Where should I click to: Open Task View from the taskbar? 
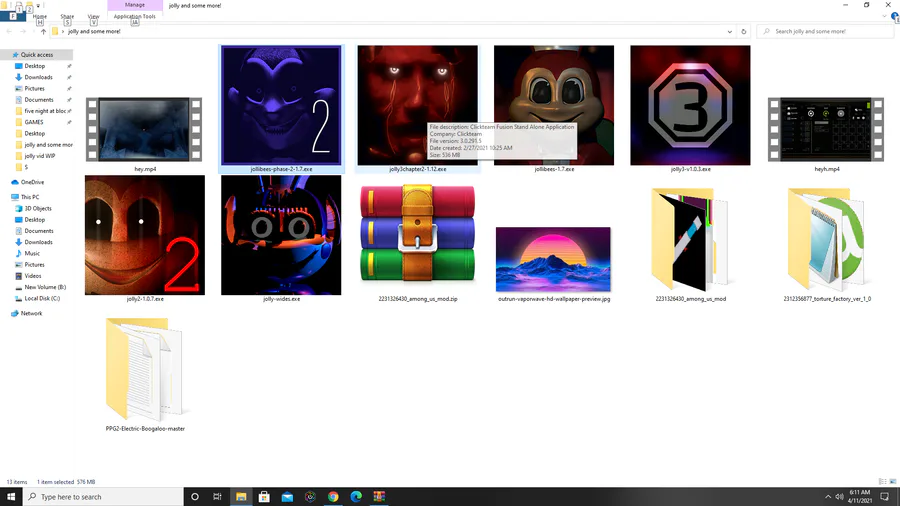click(x=218, y=497)
